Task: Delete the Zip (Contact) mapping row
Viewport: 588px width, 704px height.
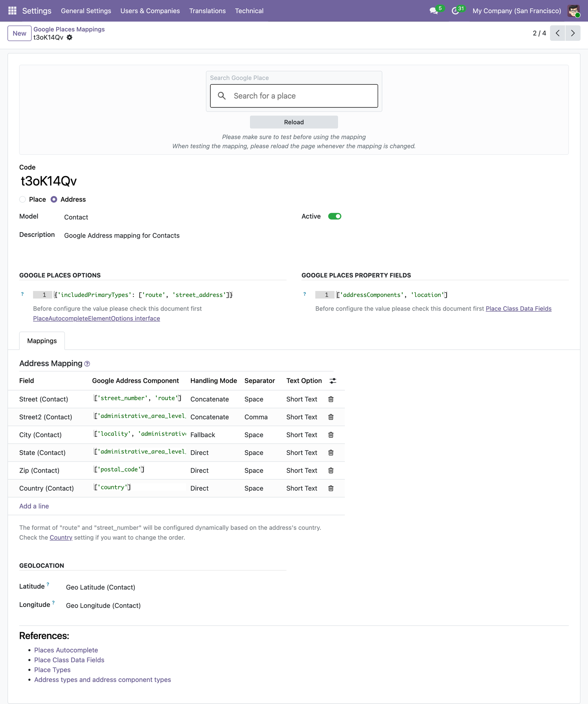Action: tap(331, 470)
